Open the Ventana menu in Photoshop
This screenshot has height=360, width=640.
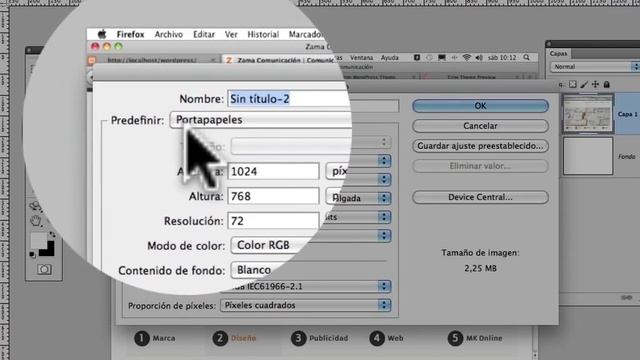361,58
